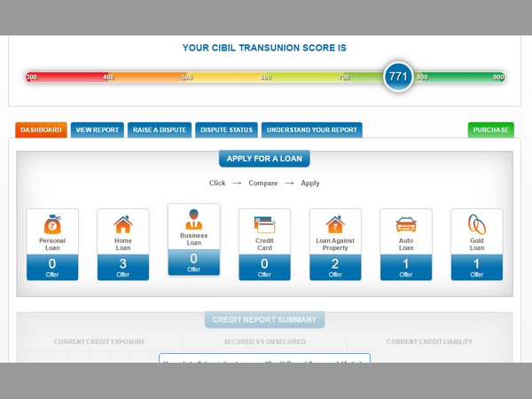Click the 900 mark on the score bar

coord(498,77)
